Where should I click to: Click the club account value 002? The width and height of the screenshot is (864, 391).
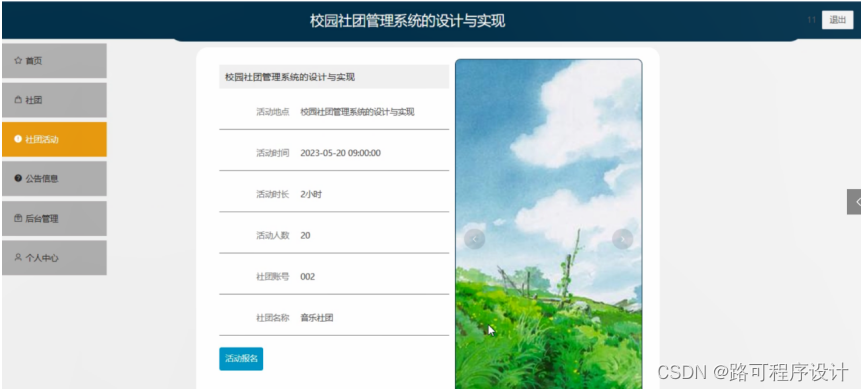point(307,276)
